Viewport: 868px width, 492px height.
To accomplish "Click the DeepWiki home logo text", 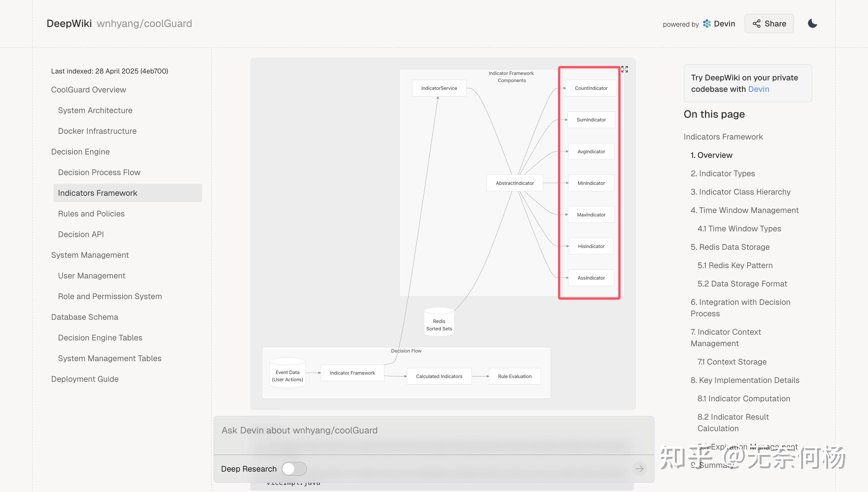I will pyautogui.click(x=69, y=23).
